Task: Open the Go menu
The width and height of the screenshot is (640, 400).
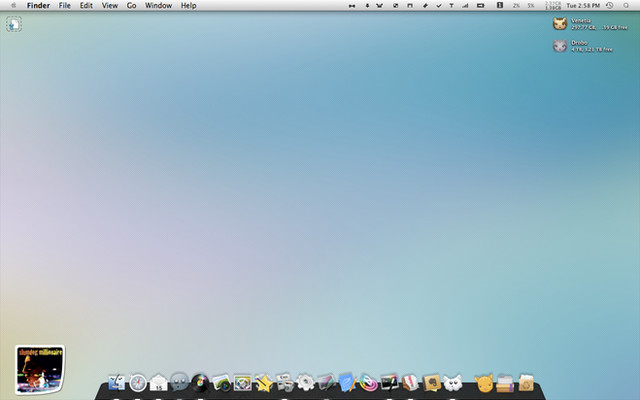Action: click(131, 5)
